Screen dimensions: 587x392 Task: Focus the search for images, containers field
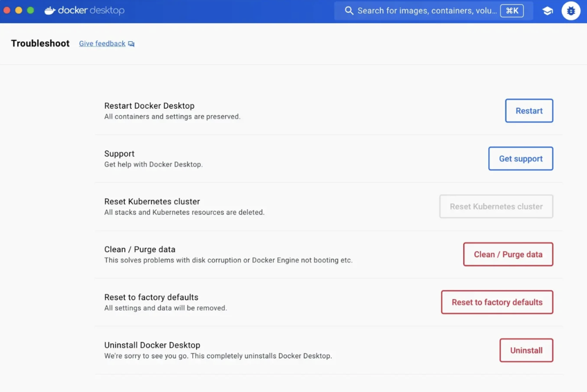pos(433,11)
